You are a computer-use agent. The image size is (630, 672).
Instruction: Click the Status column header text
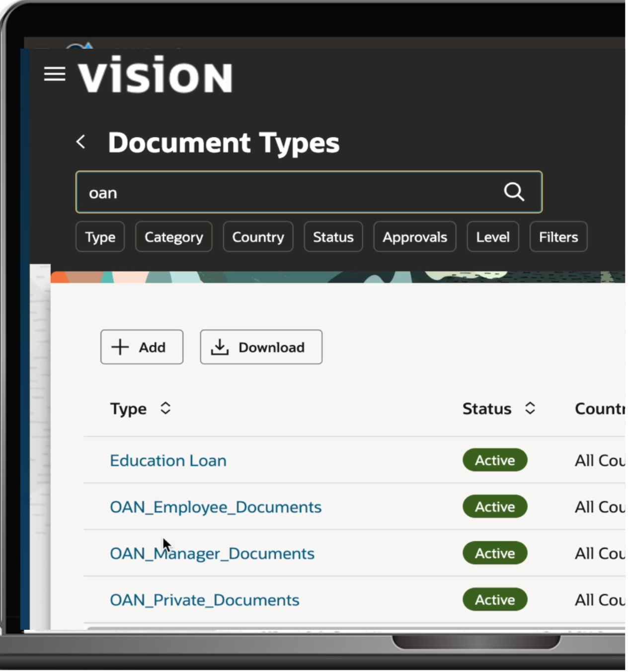coord(487,409)
